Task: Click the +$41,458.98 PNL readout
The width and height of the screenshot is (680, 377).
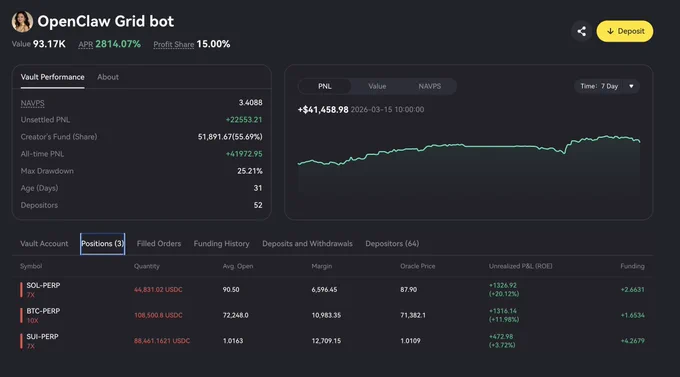Action: pyautogui.click(x=323, y=110)
